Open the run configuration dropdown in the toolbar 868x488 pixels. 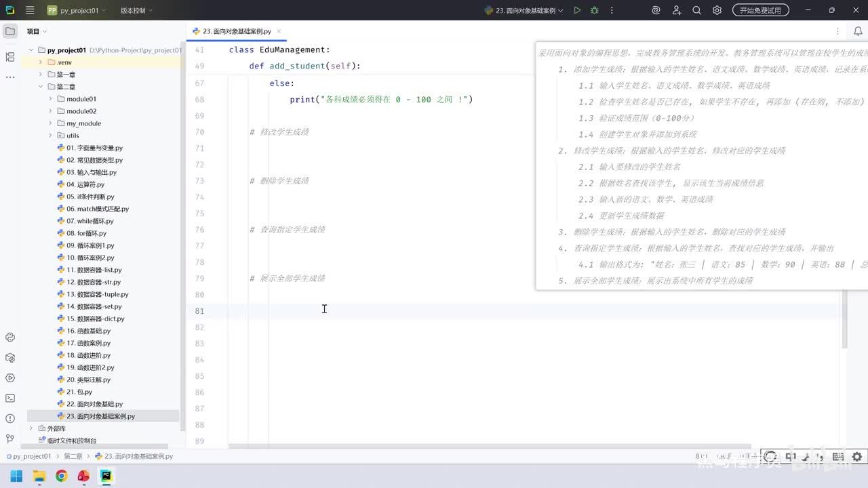(525, 10)
